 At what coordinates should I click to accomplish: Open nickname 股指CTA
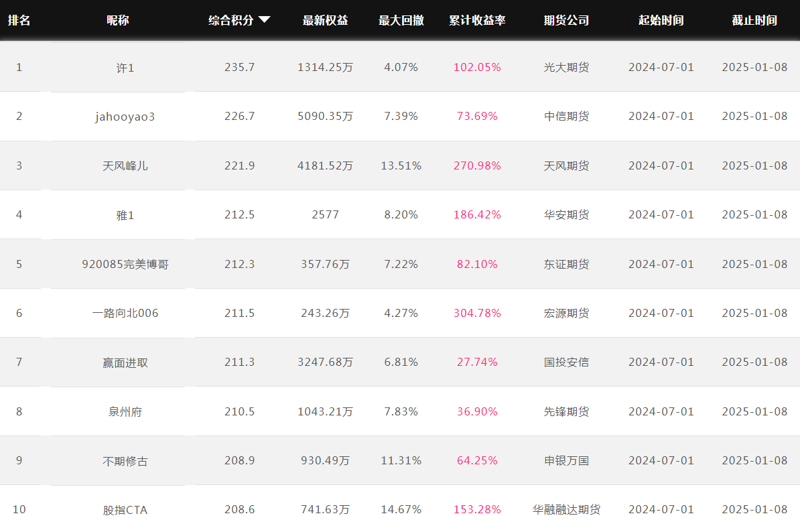tap(125, 510)
